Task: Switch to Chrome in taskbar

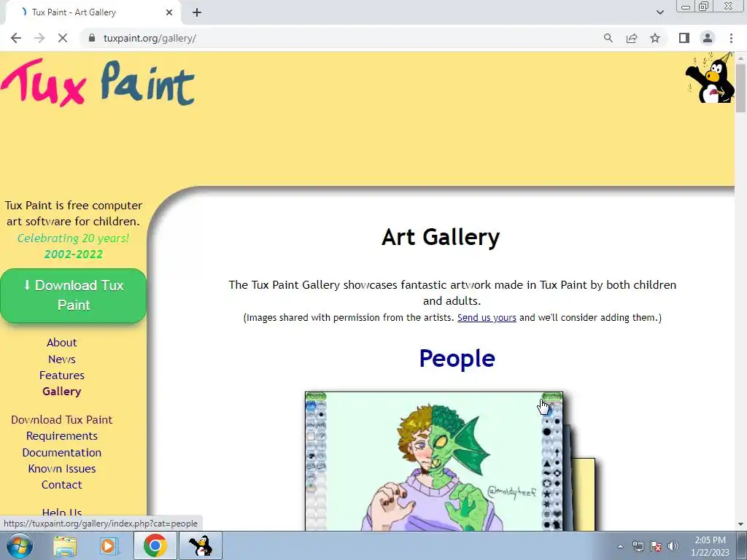Action: [x=155, y=545]
